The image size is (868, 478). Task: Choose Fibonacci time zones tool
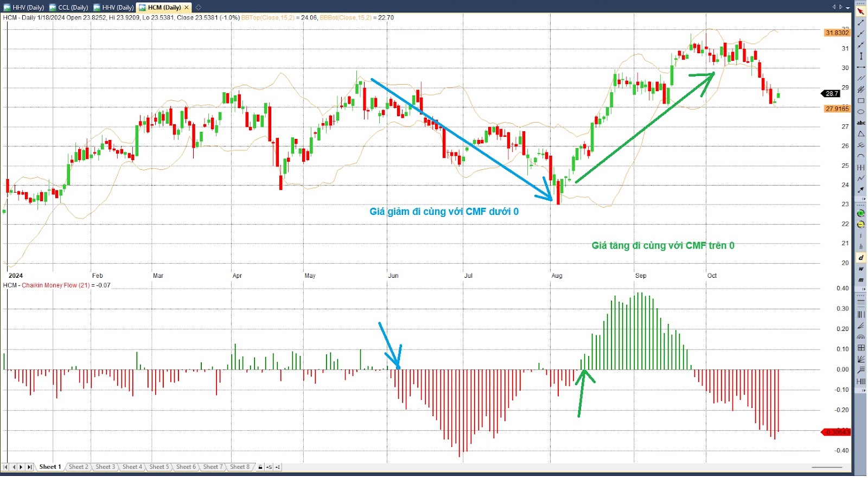[x=861, y=315]
